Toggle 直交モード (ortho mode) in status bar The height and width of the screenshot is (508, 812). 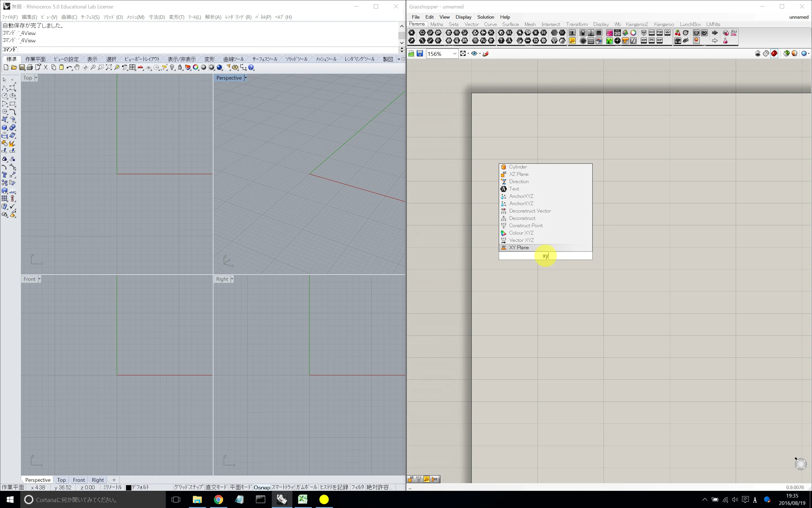pos(217,487)
